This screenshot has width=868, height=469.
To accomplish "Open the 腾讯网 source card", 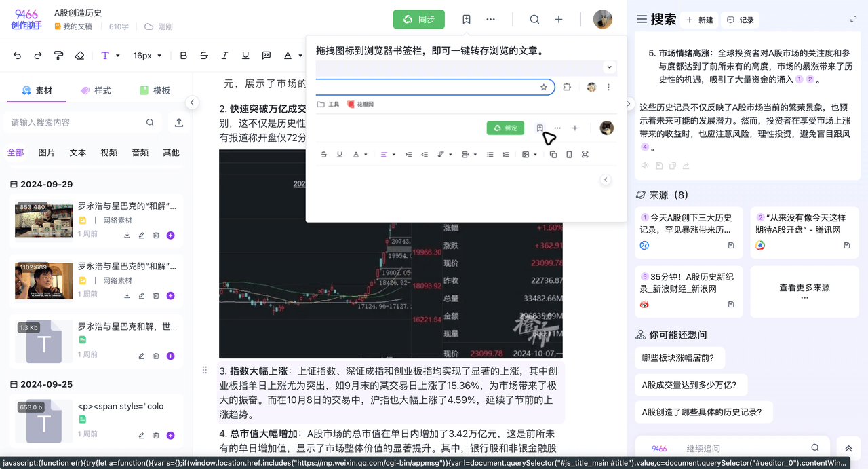I will [x=804, y=232].
